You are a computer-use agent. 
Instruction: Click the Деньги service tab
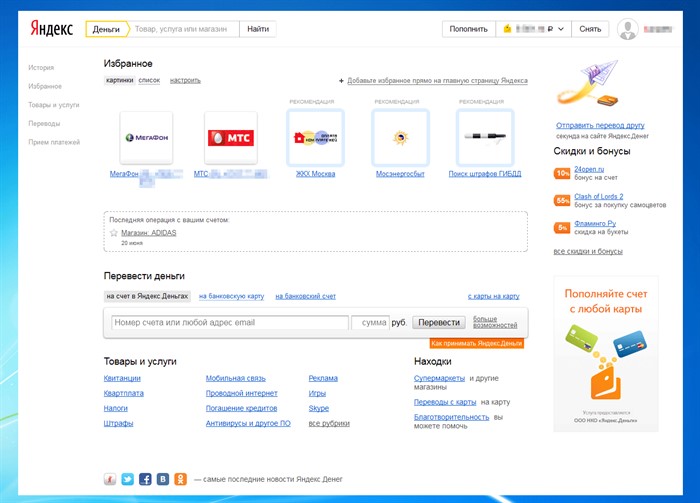(106, 29)
